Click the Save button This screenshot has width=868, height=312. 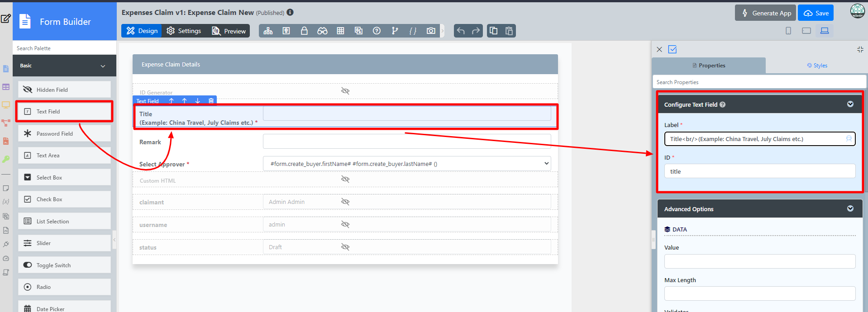816,13
